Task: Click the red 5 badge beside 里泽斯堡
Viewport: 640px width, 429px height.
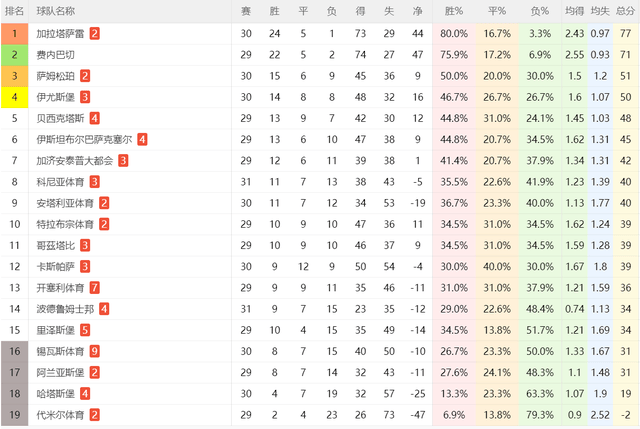Action: coord(85,329)
